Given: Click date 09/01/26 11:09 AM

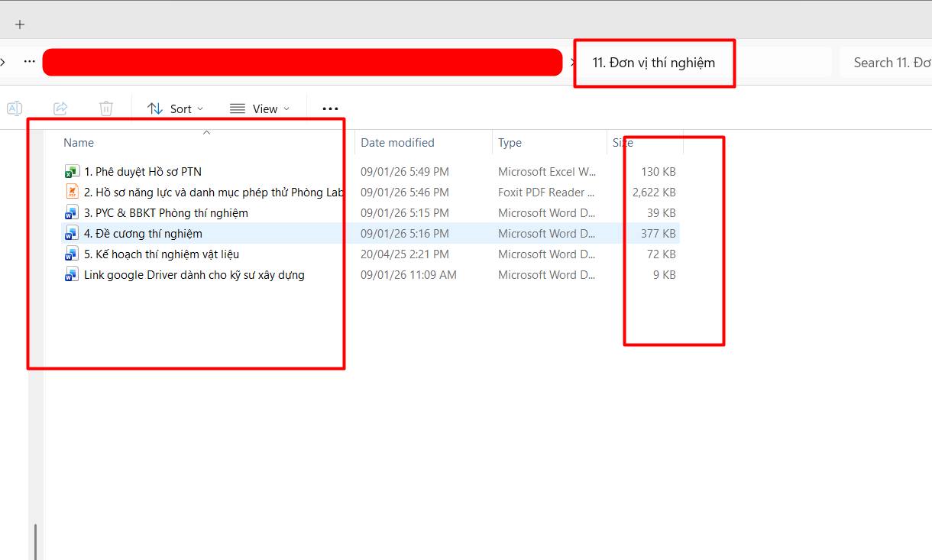Looking at the screenshot, I should tap(409, 275).
